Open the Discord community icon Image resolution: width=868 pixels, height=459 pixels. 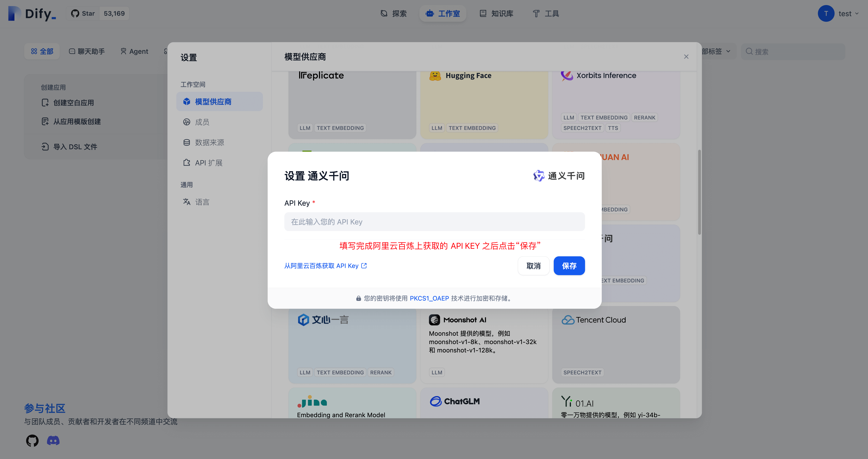pyautogui.click(x=53, y=440)
